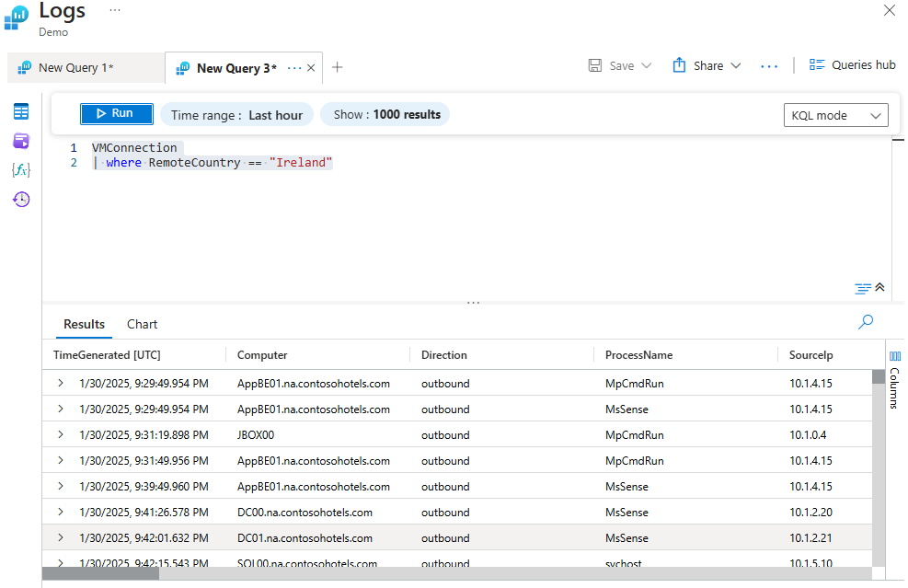The image size is (908, 588).
Task: Expand the DC01 9:42:01.632 PM row
Action: (x=60, y=537)
